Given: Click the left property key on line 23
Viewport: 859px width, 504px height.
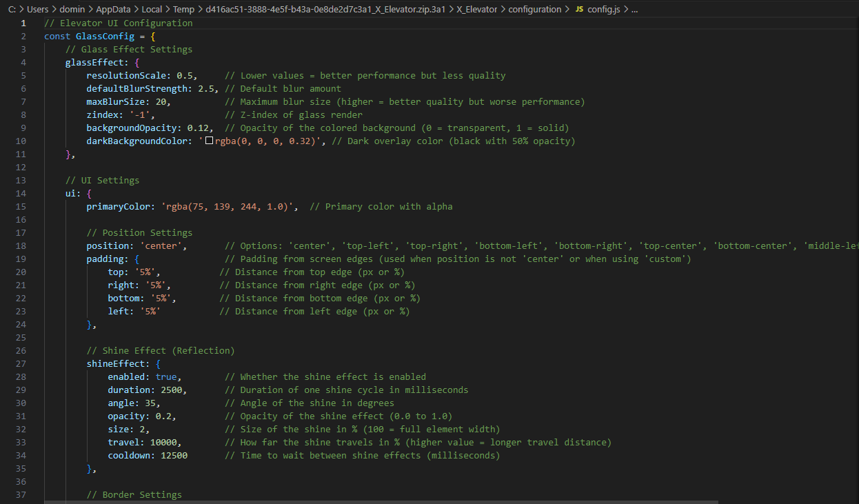Looking at the screenshot, I should [118, 312].
